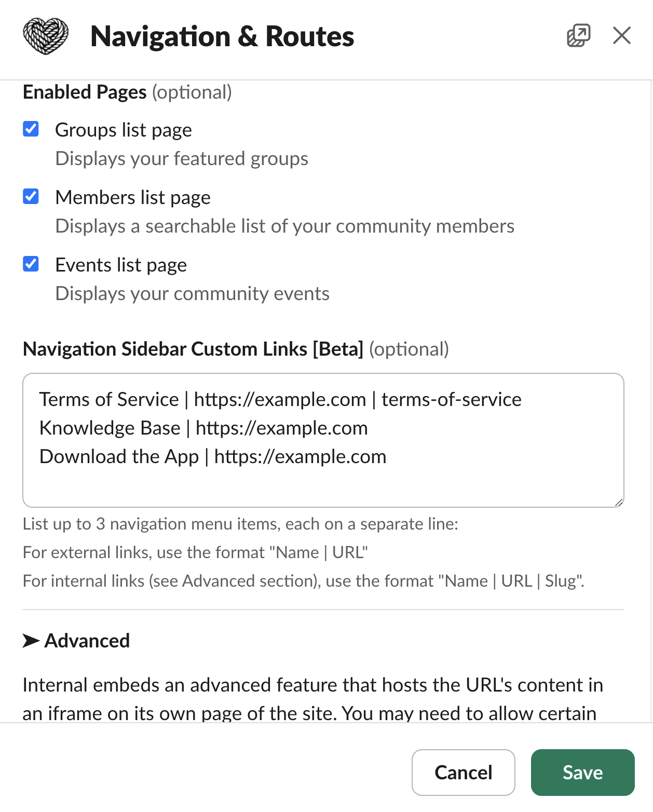Open the dialog in a new window

pyautogui.click(x=578, y=35)
